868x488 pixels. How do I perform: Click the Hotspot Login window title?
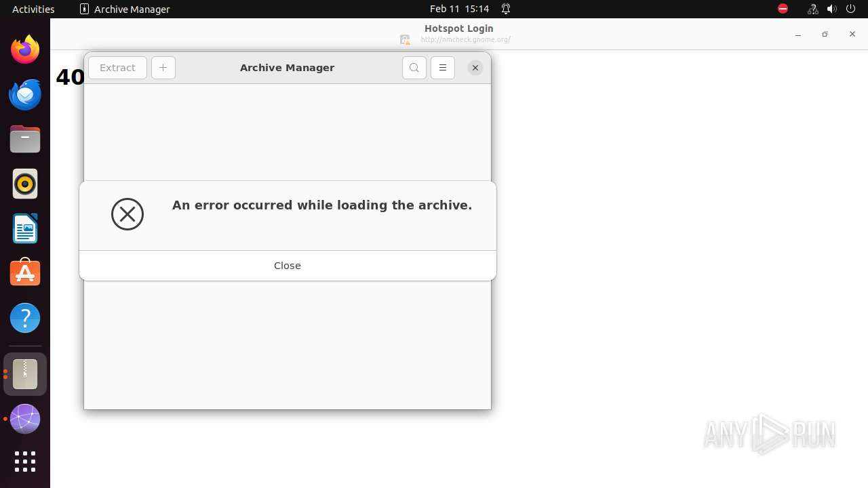point(459,28)
